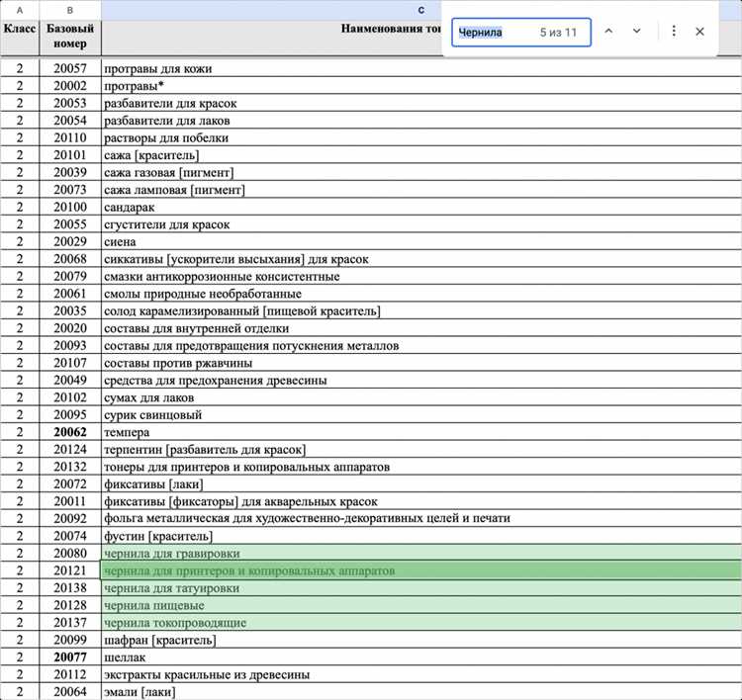This screenshot has width=742, height=700.
Task: Click the search field containing 'Чернила'
Action: 495,33
